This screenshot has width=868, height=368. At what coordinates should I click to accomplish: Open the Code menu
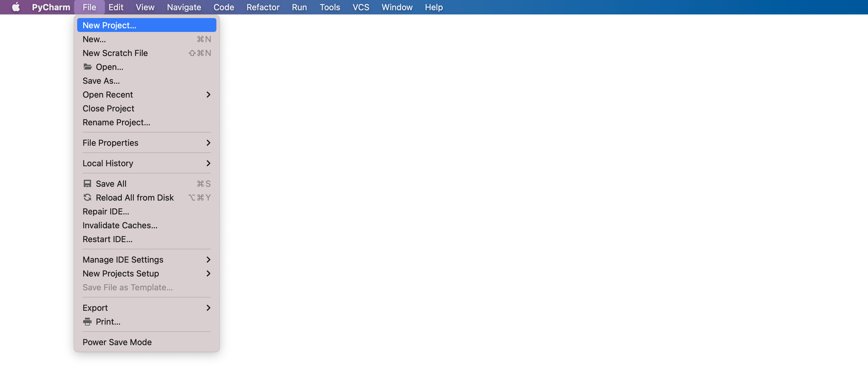(224, 7)
